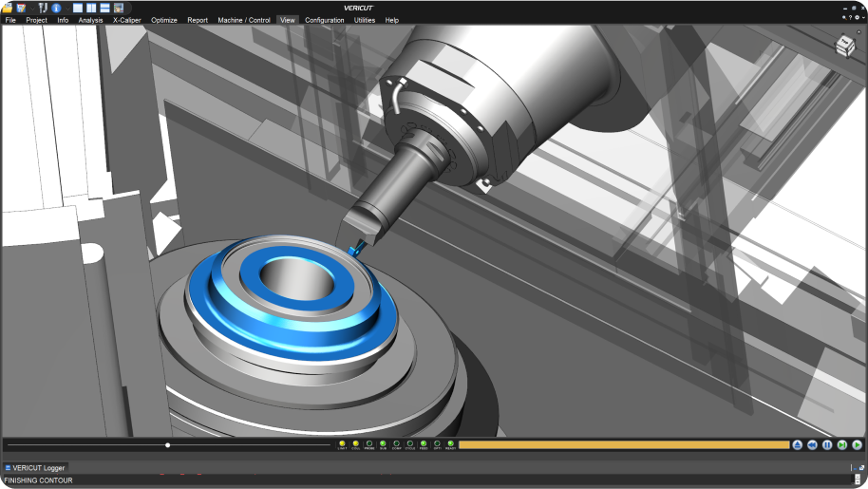Expand the chevron next to settings gear
Screen dimensions: 868x489
[x=863, y=17]
